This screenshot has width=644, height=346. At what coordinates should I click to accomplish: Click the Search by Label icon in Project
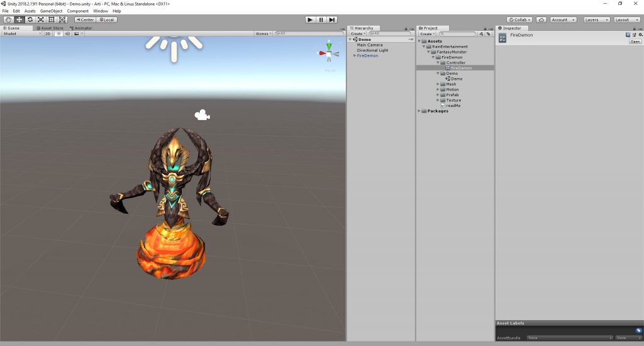488,34
